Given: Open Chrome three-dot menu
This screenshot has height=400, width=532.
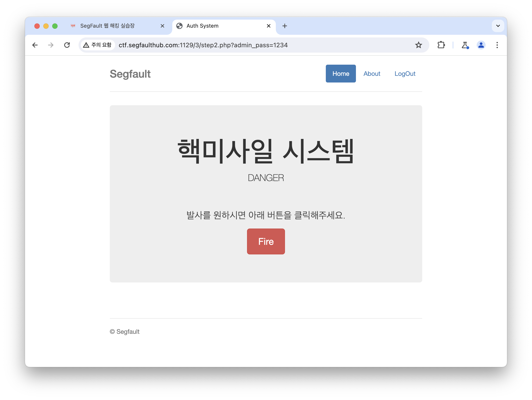Looking at the screenshot, I should tap(497, 45).
